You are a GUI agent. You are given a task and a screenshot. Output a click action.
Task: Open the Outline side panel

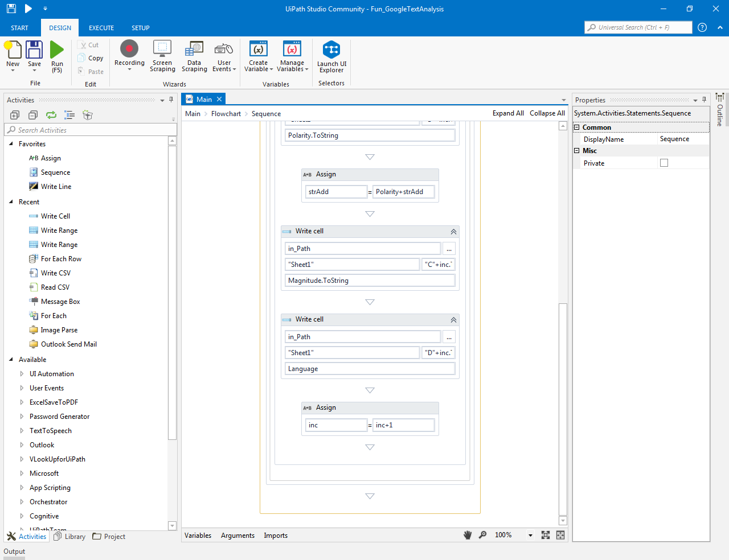click(x=720, y=109)
